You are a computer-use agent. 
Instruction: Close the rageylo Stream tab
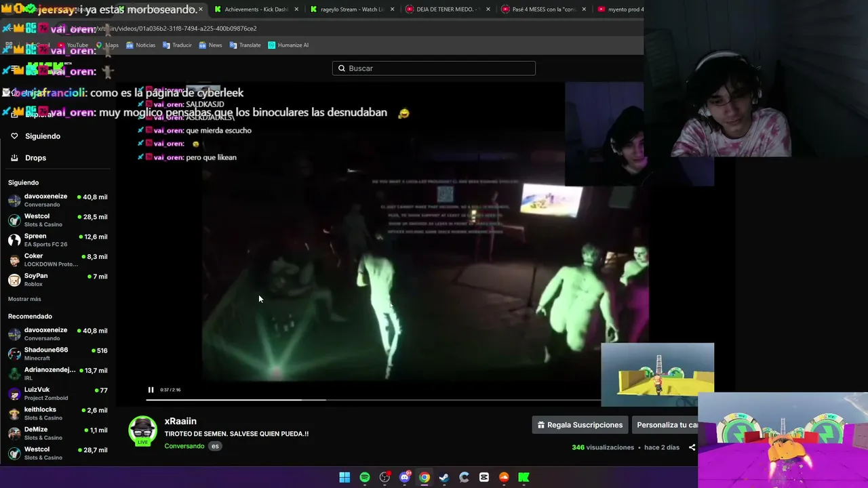pyautogui.click(x=392, y=9)
